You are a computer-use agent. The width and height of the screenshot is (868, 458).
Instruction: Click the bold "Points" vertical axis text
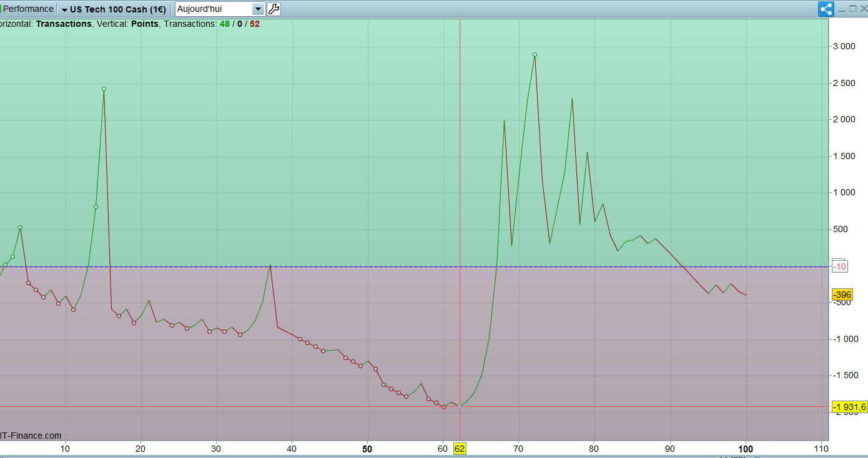(145, 24)
